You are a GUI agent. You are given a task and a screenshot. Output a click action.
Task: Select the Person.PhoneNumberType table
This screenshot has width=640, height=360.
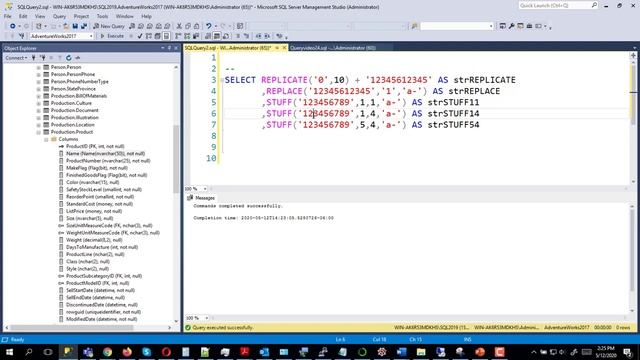pyautogui.click(x=79, y=82)
